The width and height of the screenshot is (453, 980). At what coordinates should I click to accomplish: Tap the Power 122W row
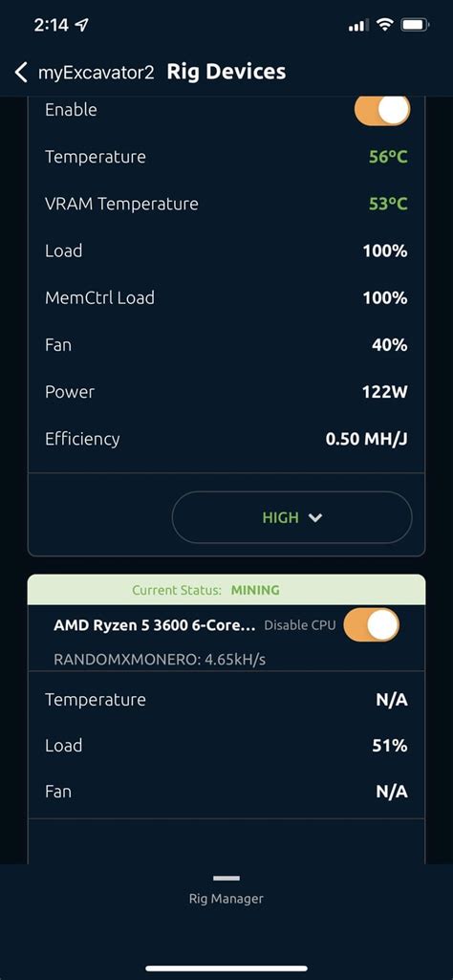pyautogui.click(x=226, y=392)
